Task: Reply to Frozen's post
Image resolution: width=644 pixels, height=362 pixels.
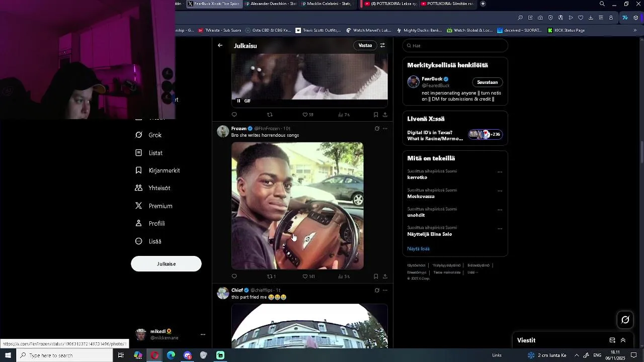Action: 234,277
